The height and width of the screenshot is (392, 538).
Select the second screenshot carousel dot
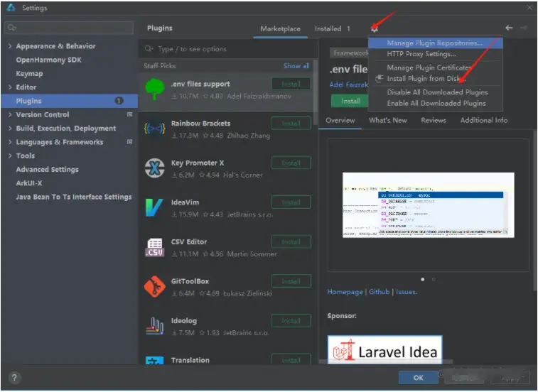coord(434,280)
